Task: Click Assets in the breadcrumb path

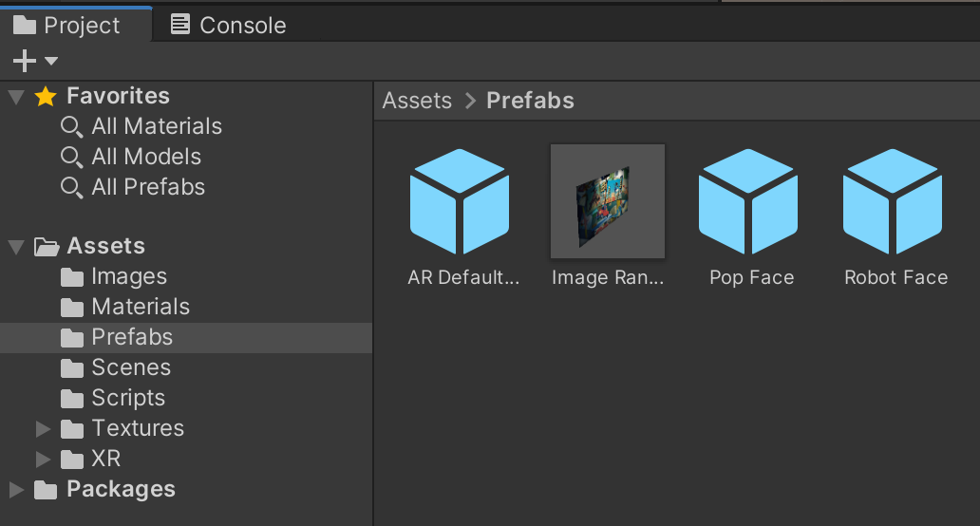Action: click(x=417, y=101)
